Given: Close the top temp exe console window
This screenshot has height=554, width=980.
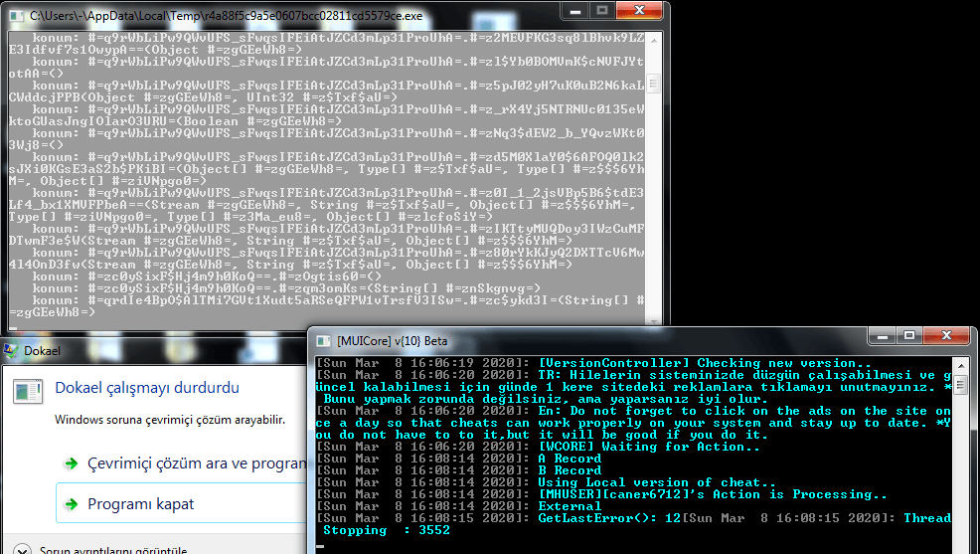Looking at the screenshot, I should [639, 11].
